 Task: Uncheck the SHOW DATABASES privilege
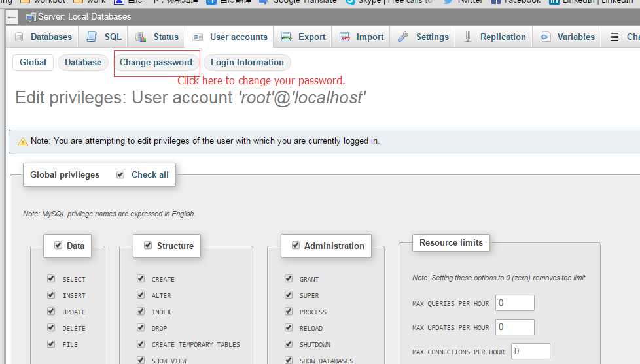289,360
